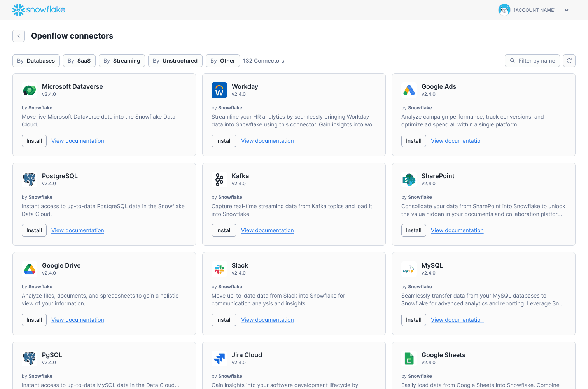Click the Jira Cloud connector icon
Viewport: 588px width, 389px height.
(x=219, y=359)
